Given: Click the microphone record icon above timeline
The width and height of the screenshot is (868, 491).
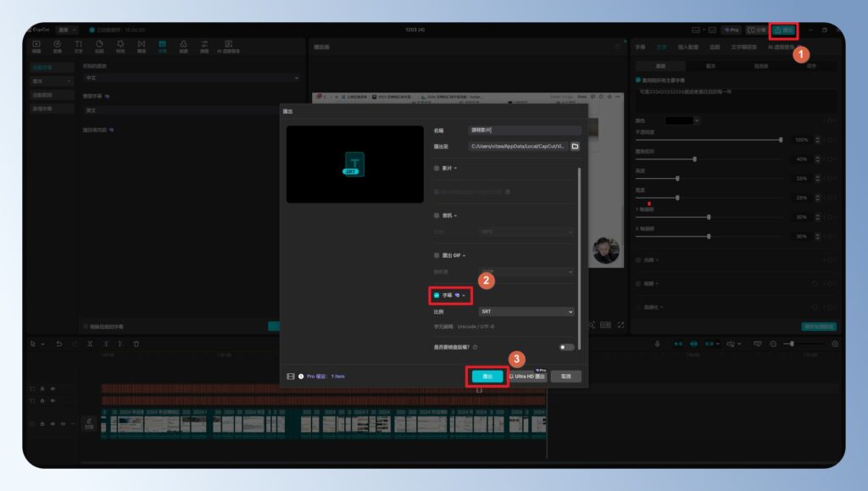Looking at the screenshot, I should tap(657, 343).
